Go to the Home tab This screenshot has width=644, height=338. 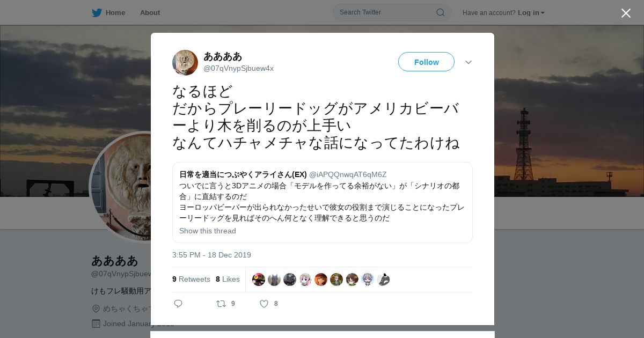[x=115, y=12]
